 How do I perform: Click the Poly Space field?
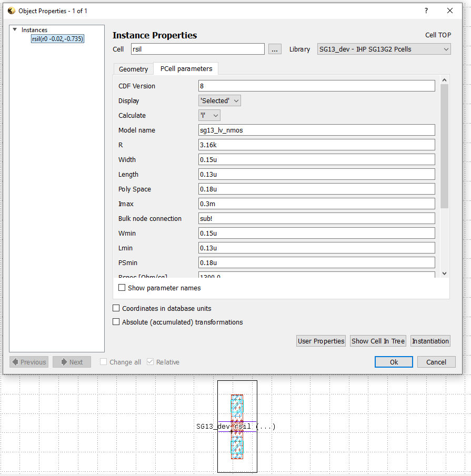tap(316, 189)
